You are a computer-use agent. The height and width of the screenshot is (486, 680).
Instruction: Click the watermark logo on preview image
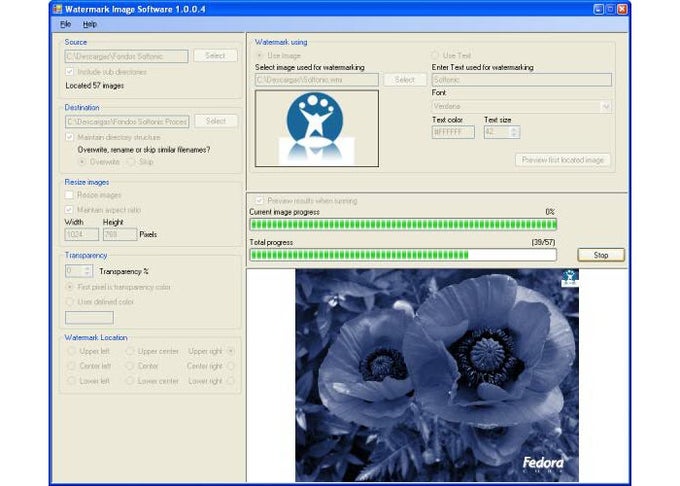[x=570, y=278]
